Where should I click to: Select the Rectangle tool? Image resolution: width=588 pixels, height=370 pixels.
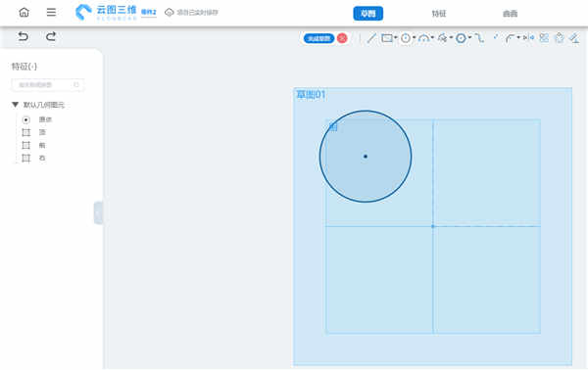387,38
